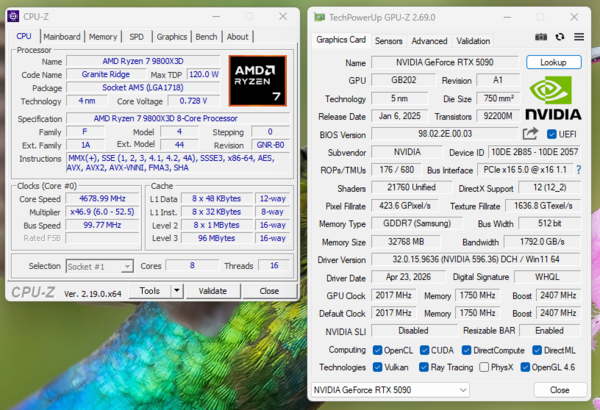Screen dimensions: 600x410
Task: Click the BIOS Version 98.02.2E.00.03 field
Action: (x=445, y=134)
